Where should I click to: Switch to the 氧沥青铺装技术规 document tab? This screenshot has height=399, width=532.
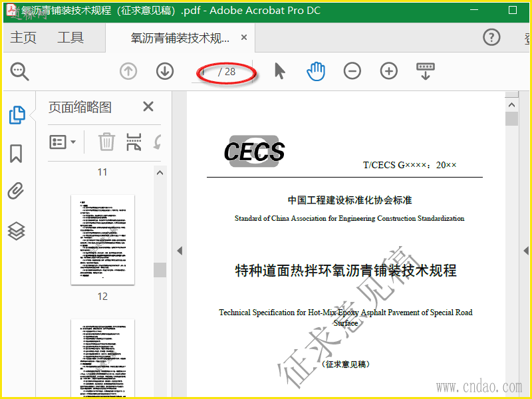[180, 38]
